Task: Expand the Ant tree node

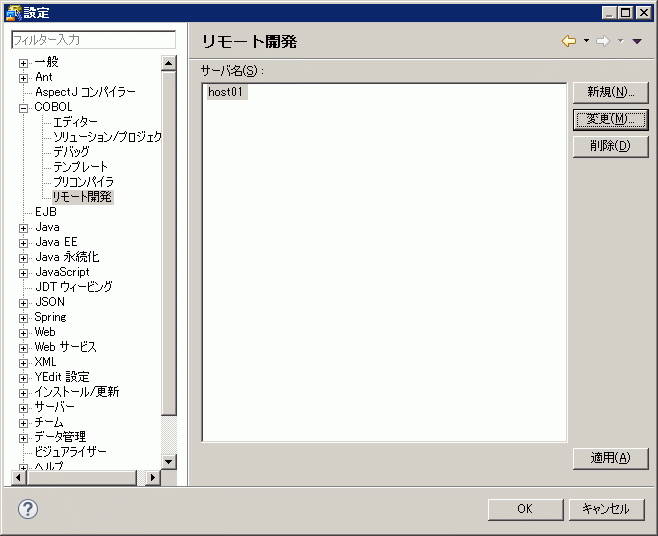Action: tap(24, 78)
